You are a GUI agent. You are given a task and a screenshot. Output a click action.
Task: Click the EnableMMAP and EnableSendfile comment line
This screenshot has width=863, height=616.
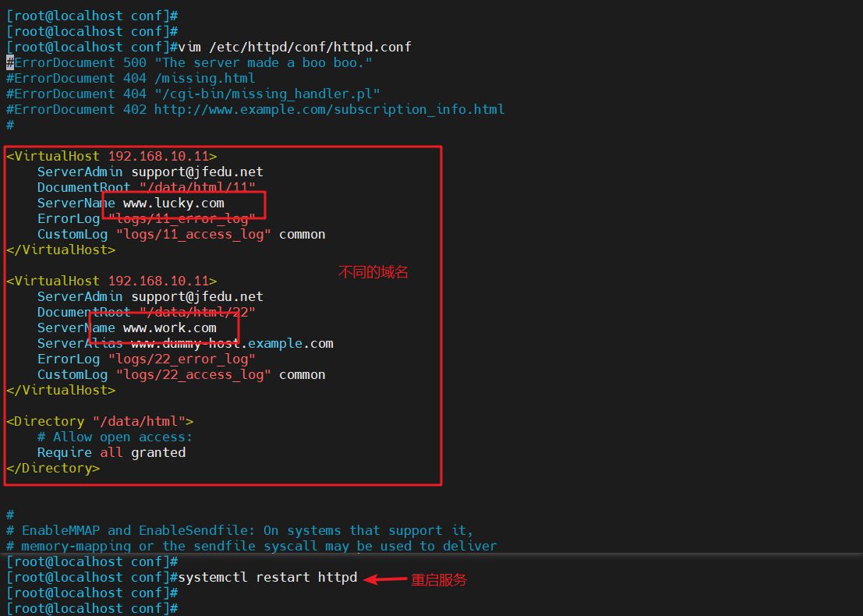click(x=239, y=531)
